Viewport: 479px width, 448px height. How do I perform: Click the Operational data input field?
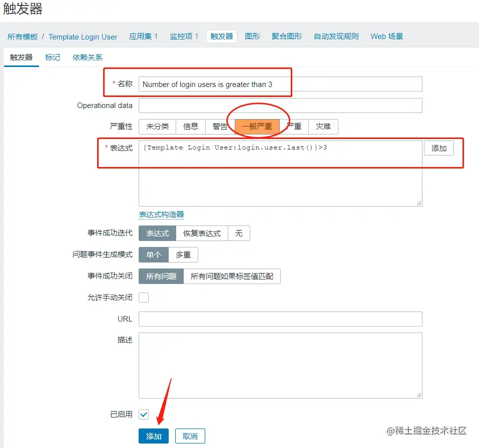pyautogui.click(x=280, y=105)
